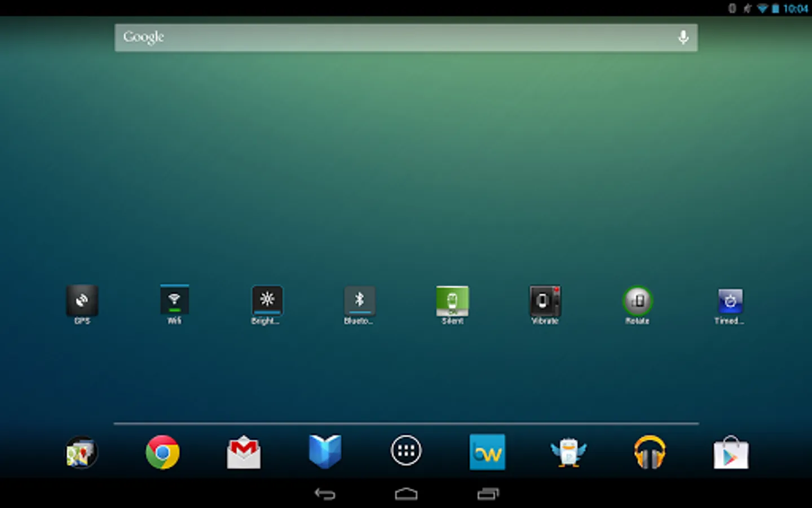Open Google Maps from the dock
The image size is (812, 508).
coord(81,452)
